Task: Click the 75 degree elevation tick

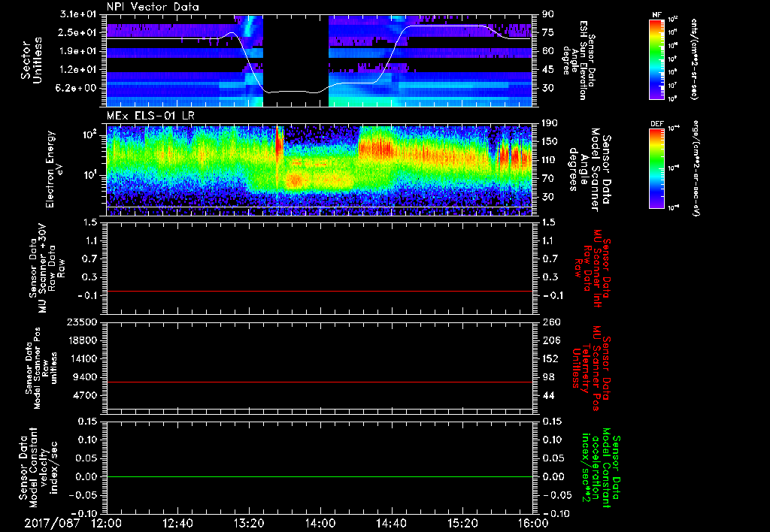Action: 547,32
